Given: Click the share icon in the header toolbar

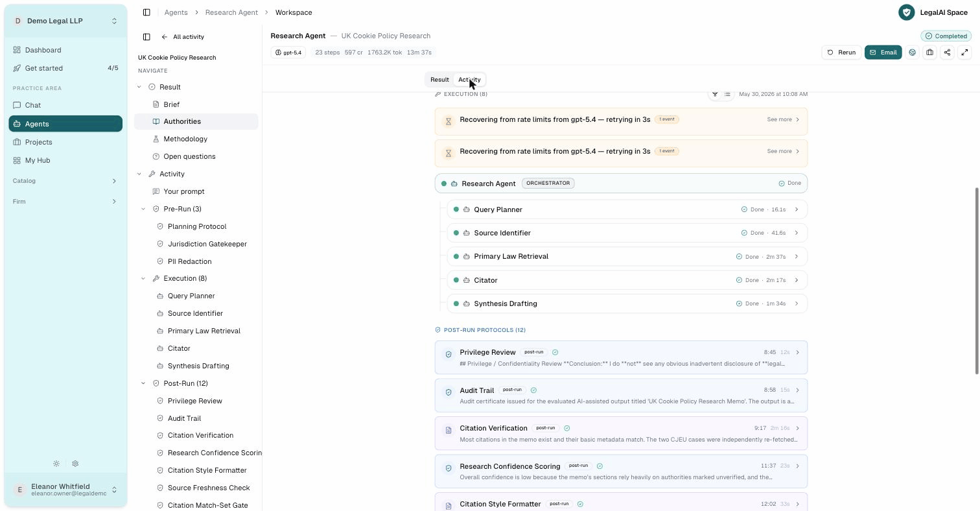Looking at the screenshot, I should pos(948,53).
